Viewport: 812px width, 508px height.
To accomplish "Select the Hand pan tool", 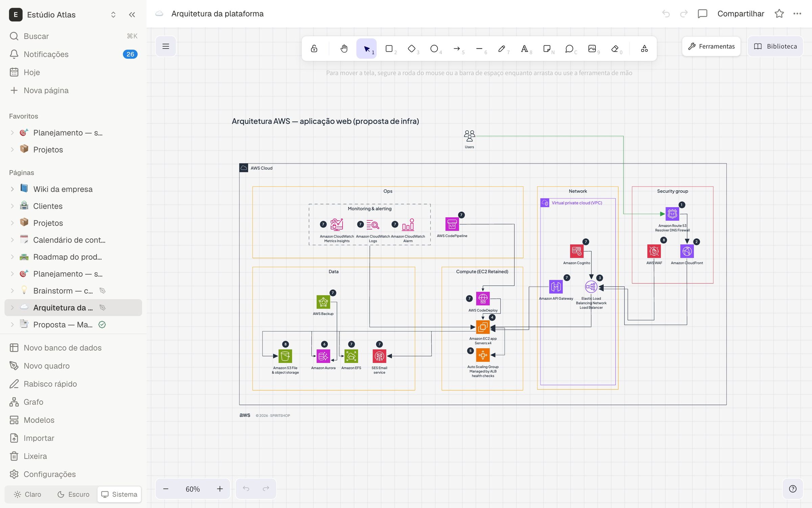I will [344, 48].
